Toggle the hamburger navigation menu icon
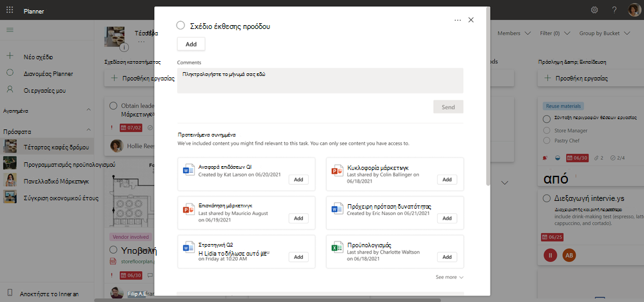This screenshot has width=644, height=302. [x=10, y=30]
